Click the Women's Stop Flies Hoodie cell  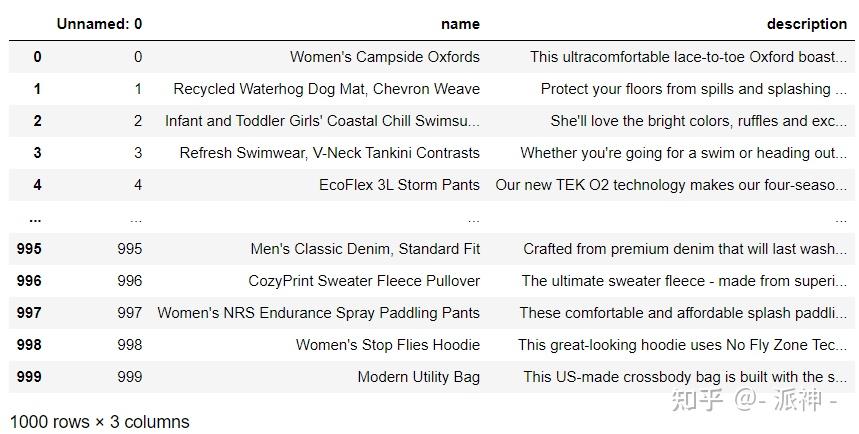click(388, 345)
